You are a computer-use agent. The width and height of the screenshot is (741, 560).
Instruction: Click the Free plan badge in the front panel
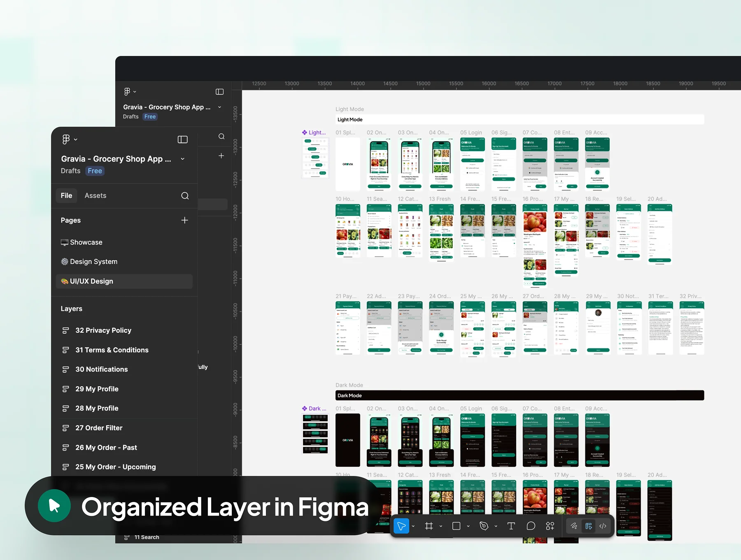tap(95, 171)
